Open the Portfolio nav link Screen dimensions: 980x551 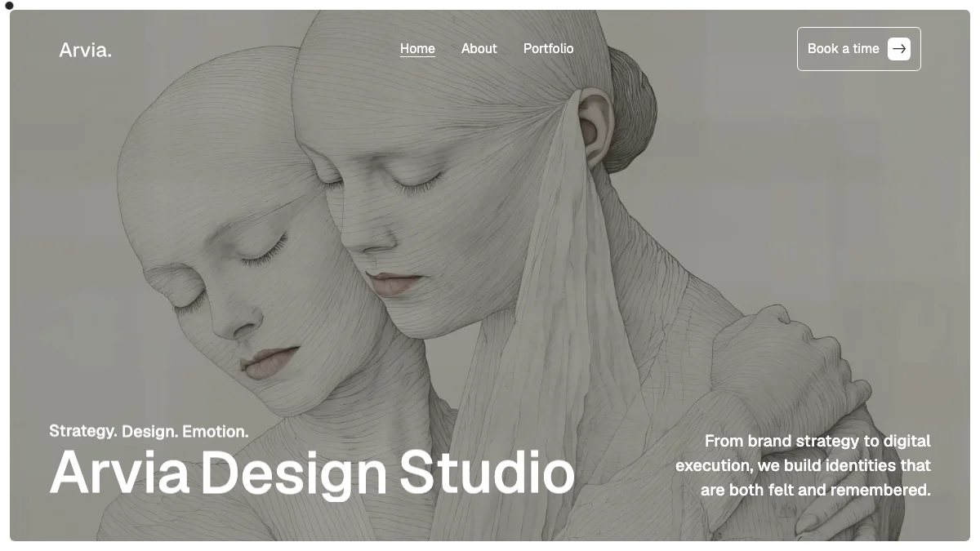point(548,49)
